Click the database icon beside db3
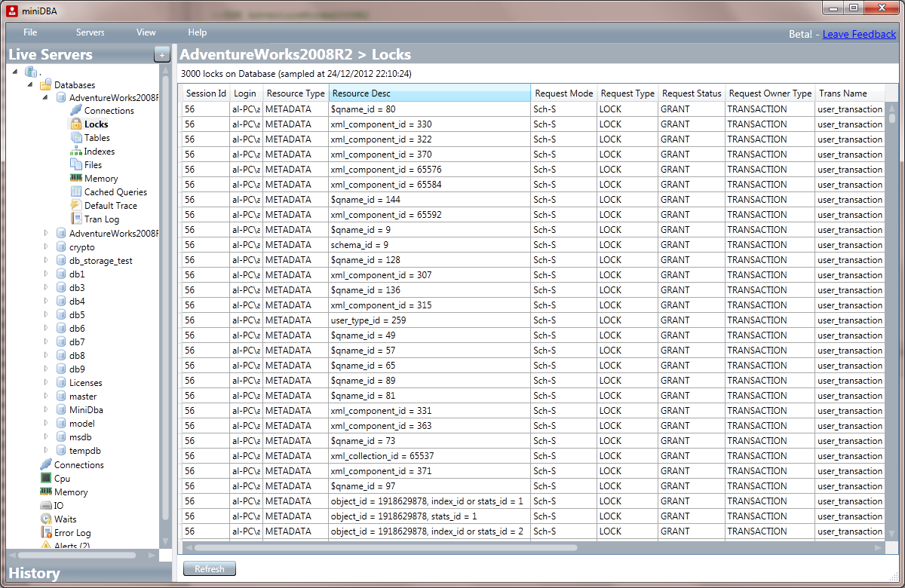Screen dimensions: 905x588 (61, 287)
